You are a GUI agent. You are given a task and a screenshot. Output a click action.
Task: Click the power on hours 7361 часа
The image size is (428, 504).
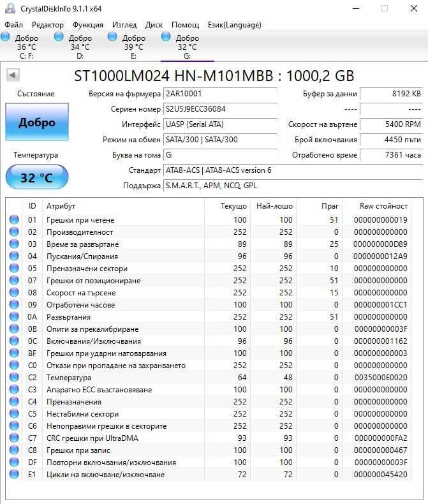[392, 155]
